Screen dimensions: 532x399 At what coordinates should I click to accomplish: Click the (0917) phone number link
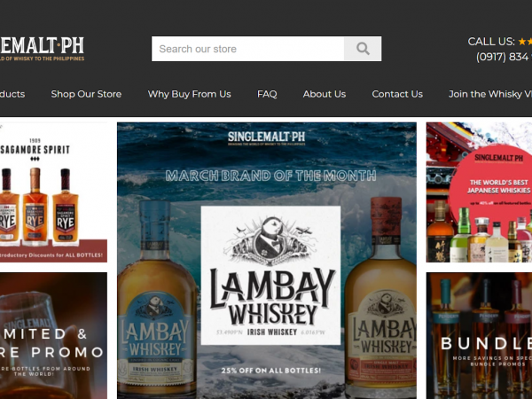(502, 57)
